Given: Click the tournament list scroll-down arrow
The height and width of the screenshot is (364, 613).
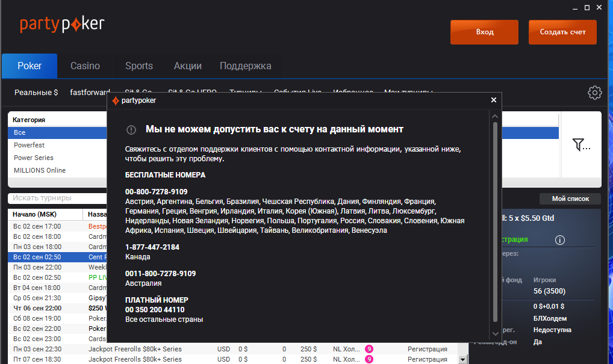Looking at the screenshot, I should (x=463, y=359).
